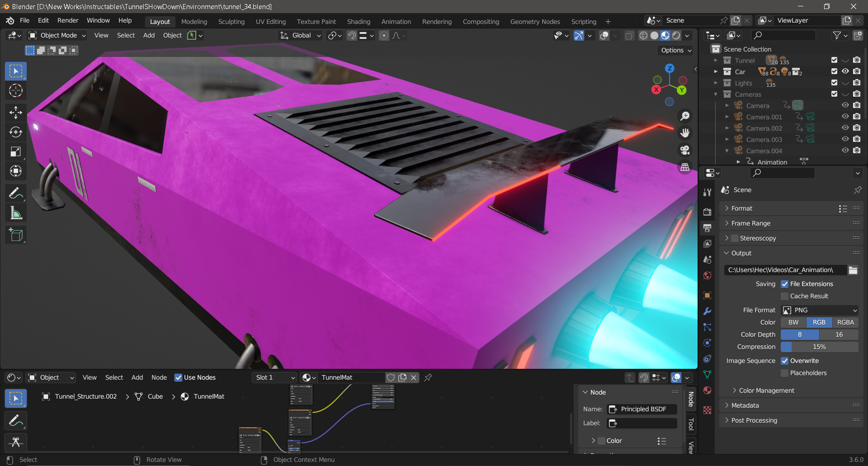
Task: Click Cube in node editor breadcrumb
Action: [155, 396]
